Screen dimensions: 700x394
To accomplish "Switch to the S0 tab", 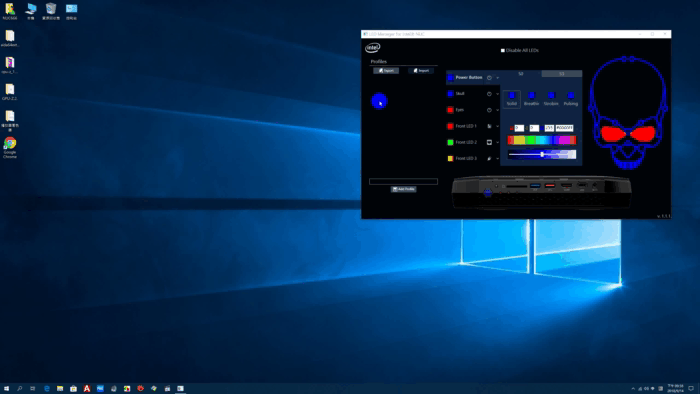I will pyautogui.click(x=521, y=74).
